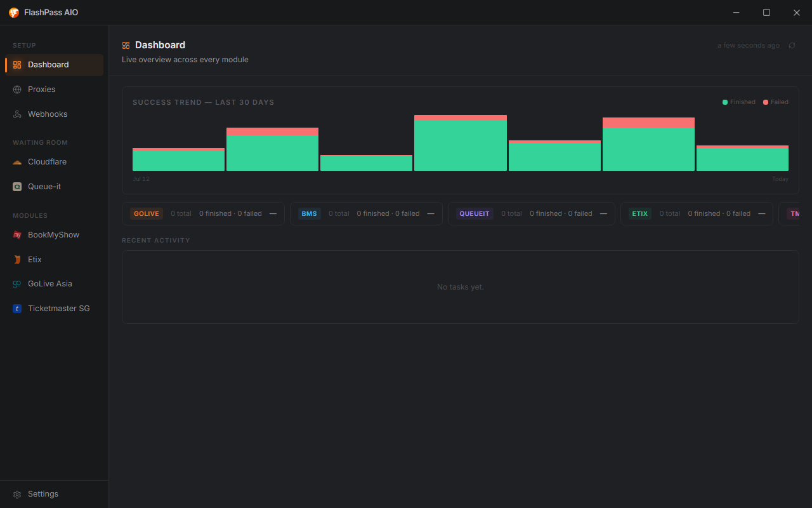Open the Etix module
Screen dimensions: 812x508
[54, 260]
